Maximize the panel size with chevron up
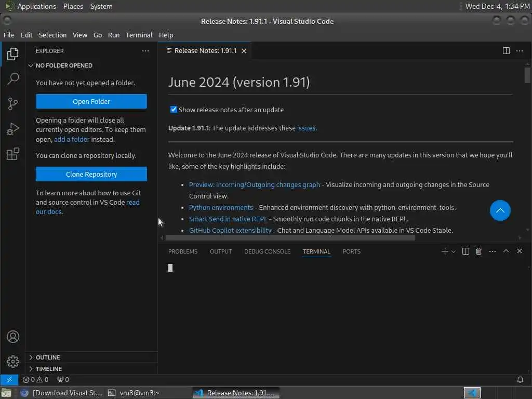The height and width of the screenshot is (399, 532). tap(506, 251)
